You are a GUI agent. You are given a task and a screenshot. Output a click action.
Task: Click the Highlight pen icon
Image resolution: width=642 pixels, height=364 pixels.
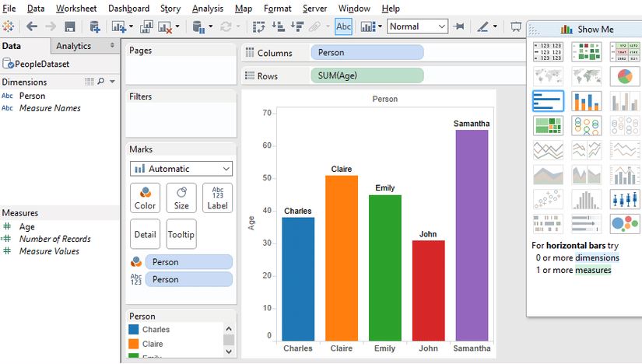tap(483, 26)
